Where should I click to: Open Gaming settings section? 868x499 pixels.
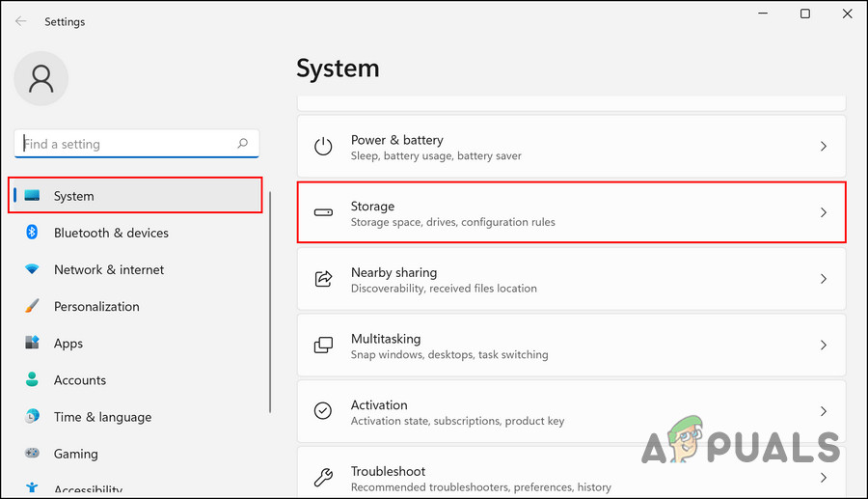click(x=135, y=454)
